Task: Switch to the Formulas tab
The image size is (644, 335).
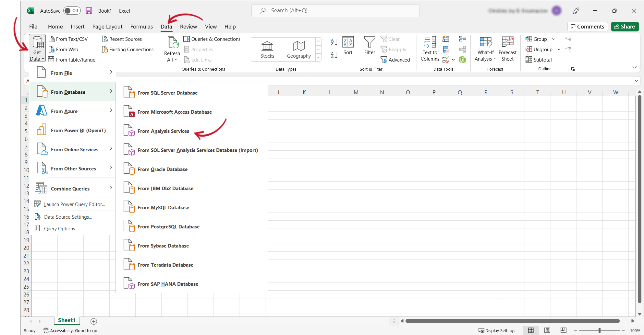Action: pos(141,27)
